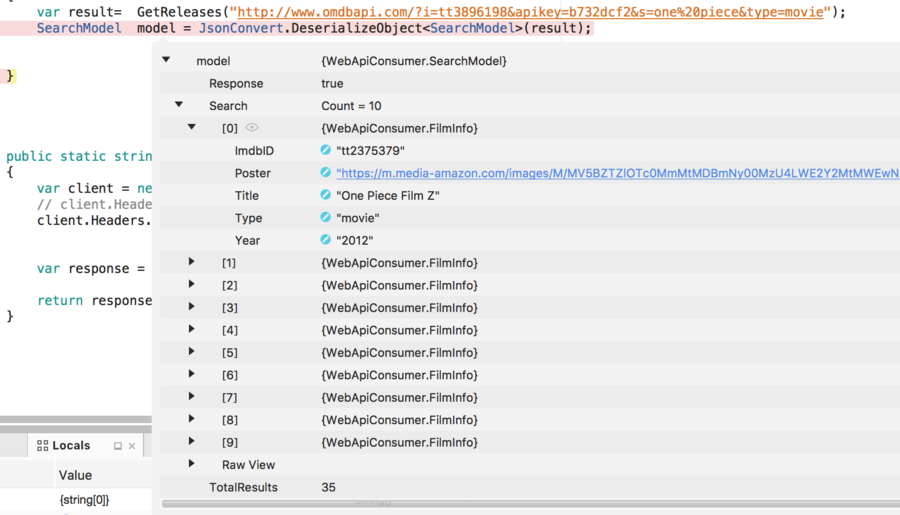
Task: Switch to the Locals tab
Action: click(71, 446)
